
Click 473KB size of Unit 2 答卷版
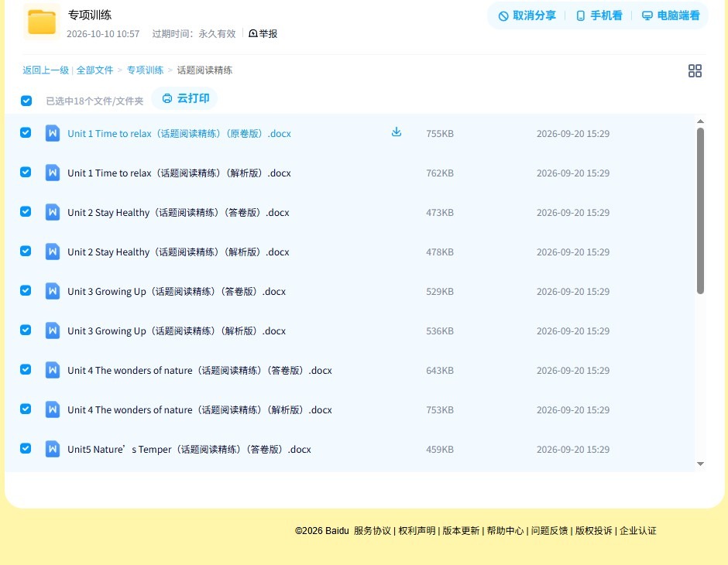[x=440, y=212]
